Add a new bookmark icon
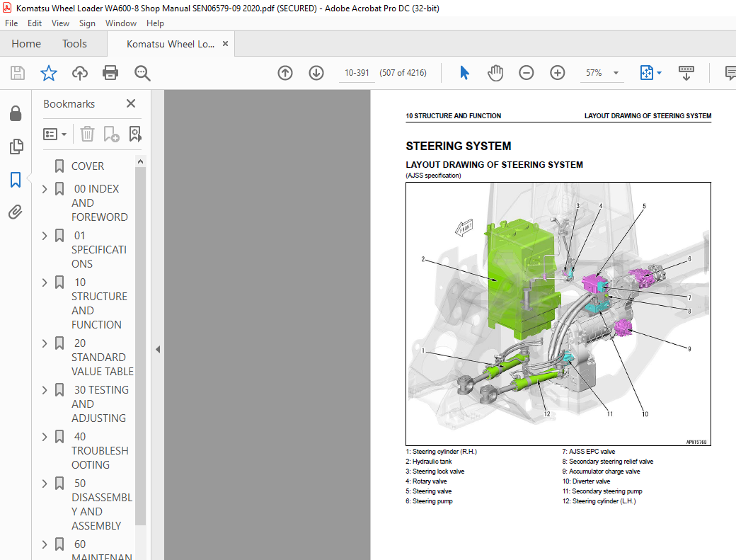This screenshot has width=736, height=560. 111,135
